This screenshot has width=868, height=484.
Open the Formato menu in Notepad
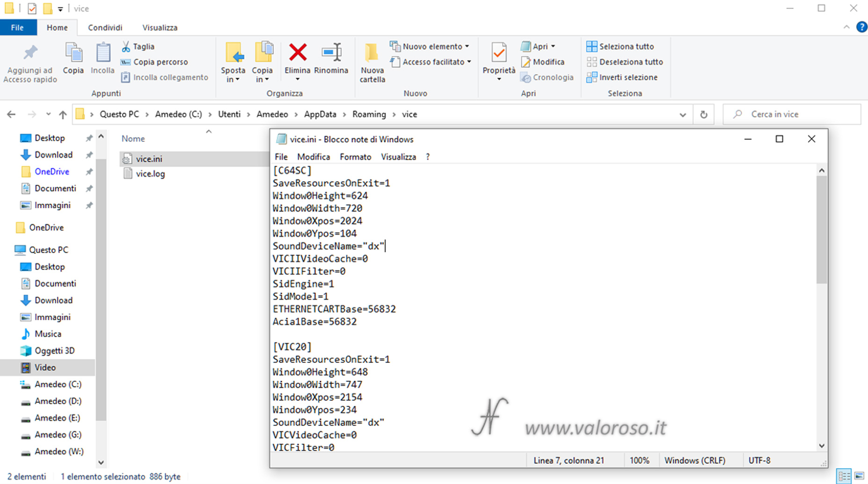point(355,157)
